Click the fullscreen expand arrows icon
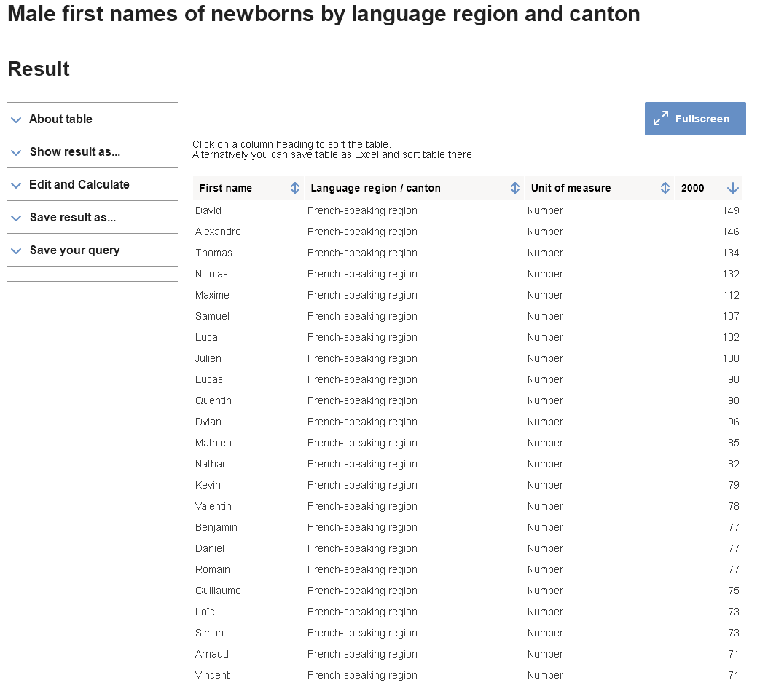This screenshot has width=784, height=683. click(x=661, y=119)
